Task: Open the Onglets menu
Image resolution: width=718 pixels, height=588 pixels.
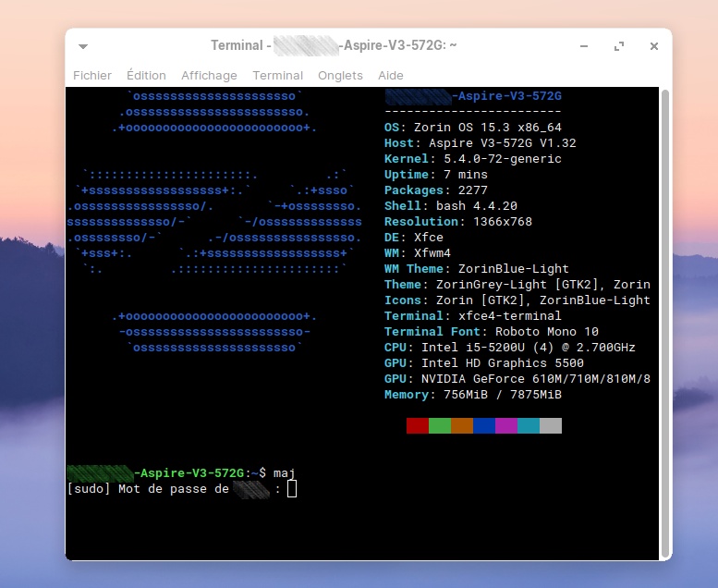Action: [x=340, y=76]
